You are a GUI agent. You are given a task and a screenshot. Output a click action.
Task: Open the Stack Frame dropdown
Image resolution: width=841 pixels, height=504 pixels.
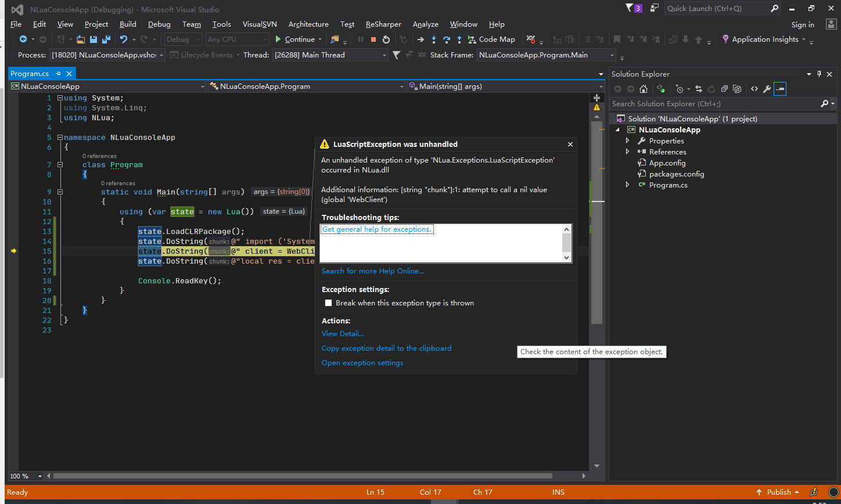pos(612,55)
